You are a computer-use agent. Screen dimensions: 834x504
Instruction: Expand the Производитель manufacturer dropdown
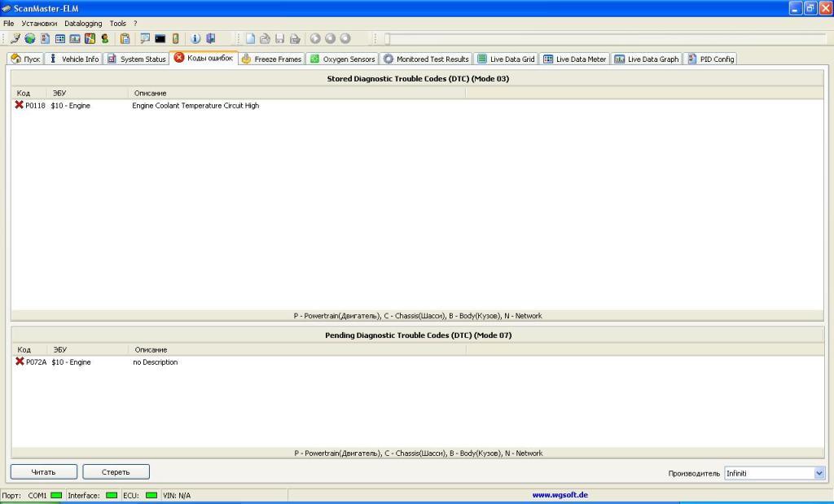click(x=819, y=473)
